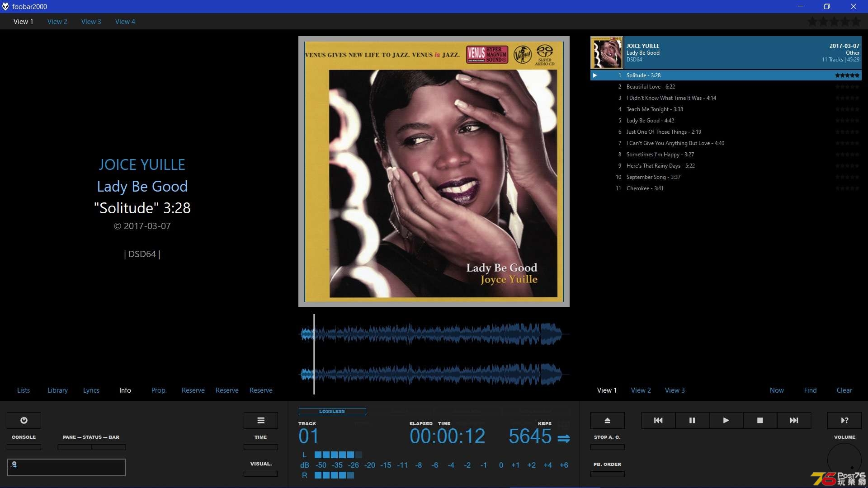Toggle the TIME indicator bar
Screen dimensions: 868x488
pyautogui.click(x=261, y=447)
